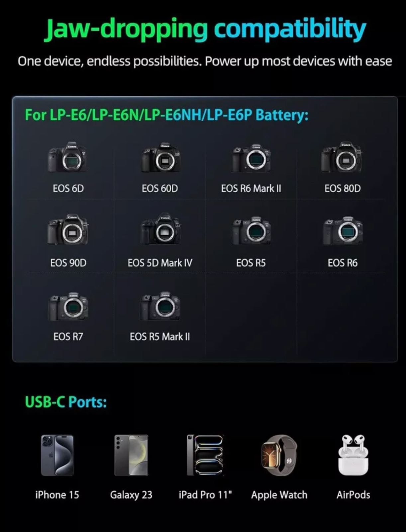406x532 pixels.
Task: Select the EOS 5D Mark IV camera
Action: click(160, 229)
